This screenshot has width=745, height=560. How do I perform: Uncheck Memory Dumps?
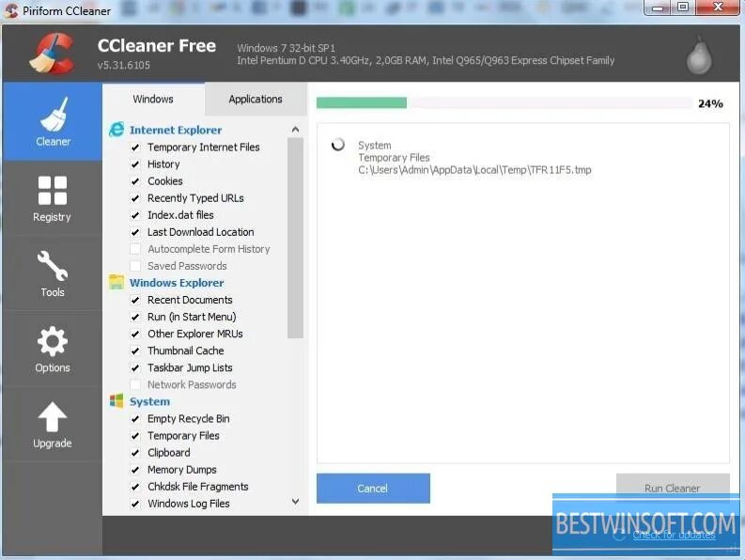pos(135,470)
